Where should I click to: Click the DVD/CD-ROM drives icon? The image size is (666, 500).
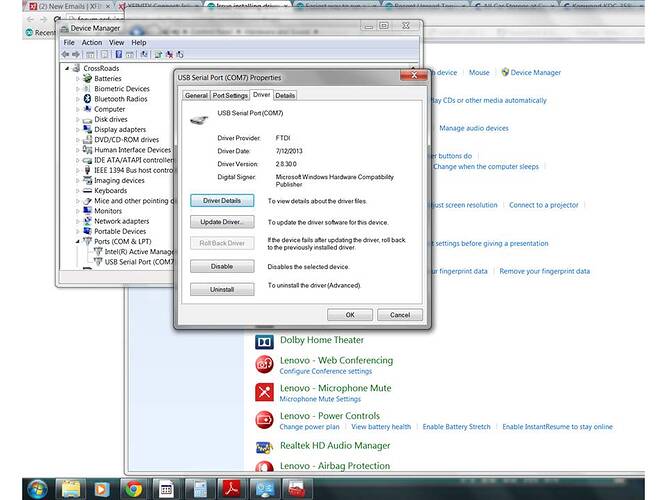[x=87, y=139]
